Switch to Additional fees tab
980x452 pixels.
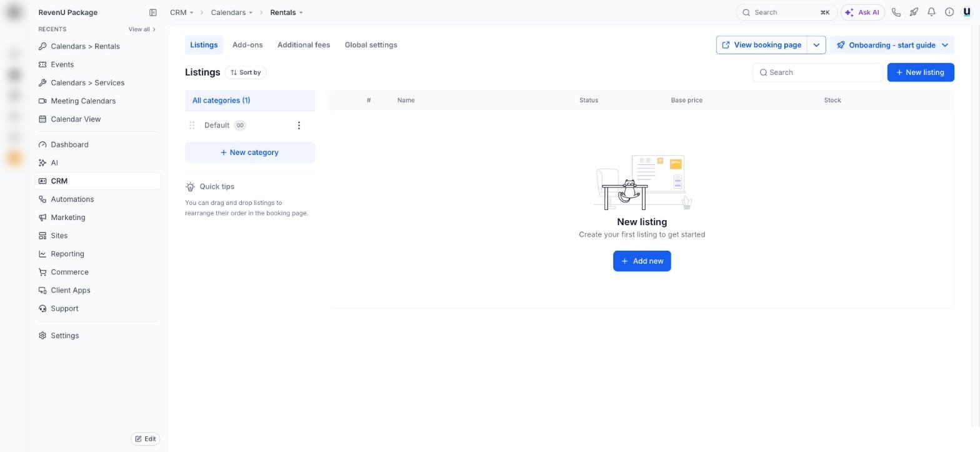click(304, 45)
